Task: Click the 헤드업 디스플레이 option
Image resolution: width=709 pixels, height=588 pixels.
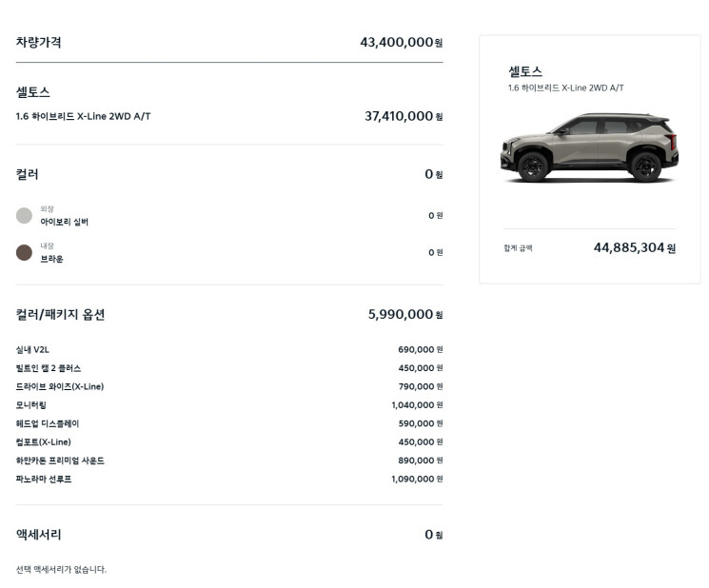Action: tap(229, 424)
